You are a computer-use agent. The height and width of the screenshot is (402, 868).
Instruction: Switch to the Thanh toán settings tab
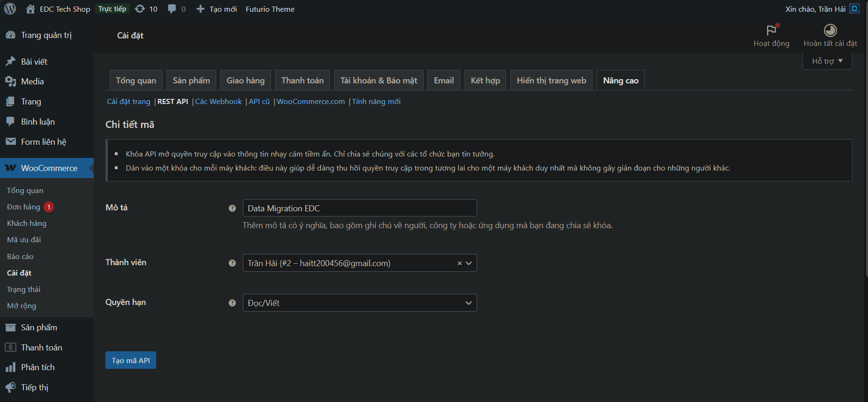point(302,80)
